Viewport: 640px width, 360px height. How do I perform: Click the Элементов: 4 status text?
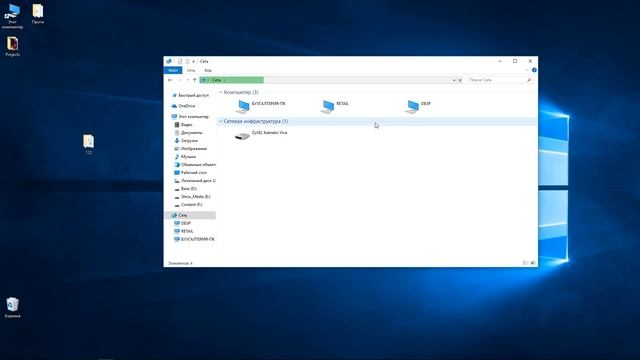pos(180,263)
